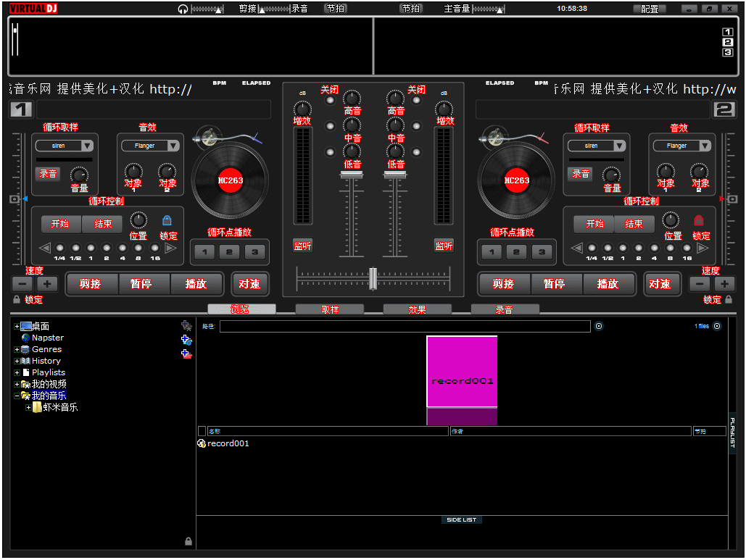Open the 配置 settings menu
The width and height of the screenshot is (746, 560).
[650, 9]
